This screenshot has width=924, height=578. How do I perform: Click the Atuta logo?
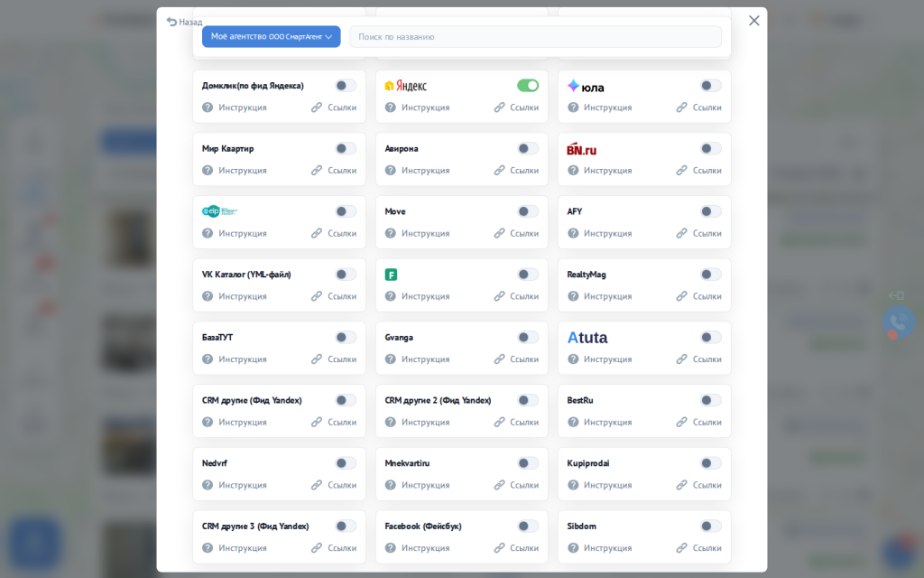pos(587,338)
